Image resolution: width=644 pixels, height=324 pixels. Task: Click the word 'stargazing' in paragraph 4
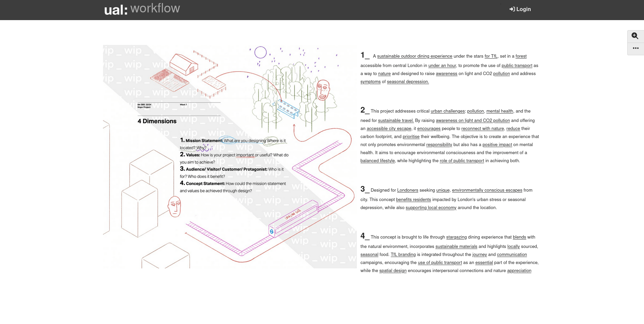457,237
